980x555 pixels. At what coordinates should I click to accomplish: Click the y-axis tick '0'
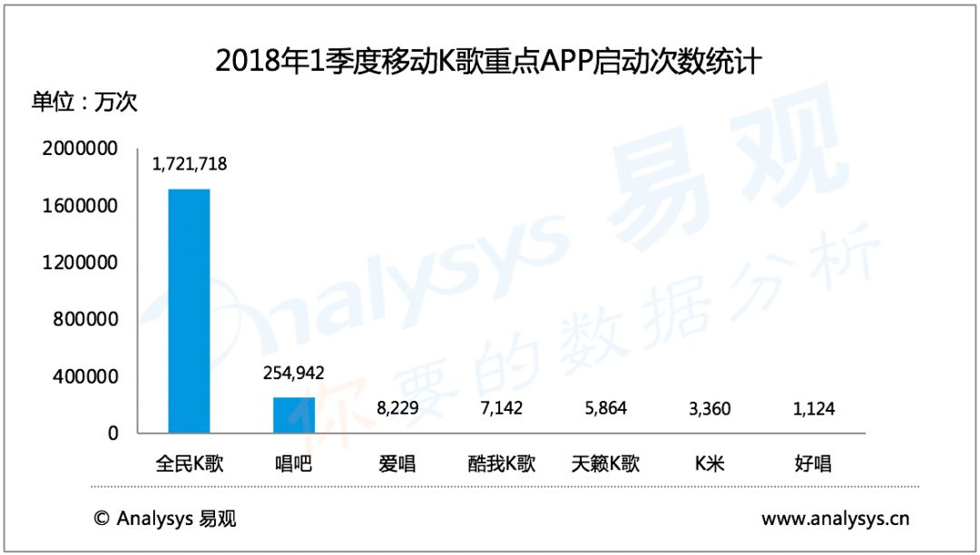113,433
